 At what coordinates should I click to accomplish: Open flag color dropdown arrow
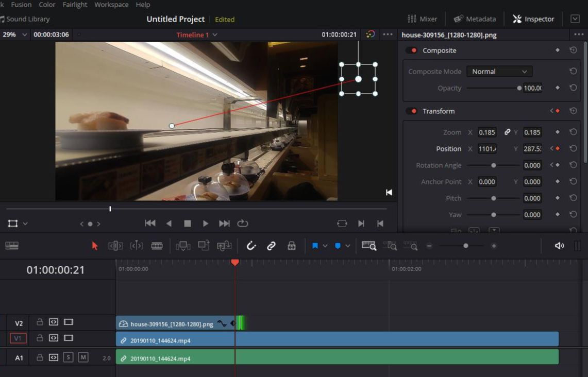click(x=325, y=246)
